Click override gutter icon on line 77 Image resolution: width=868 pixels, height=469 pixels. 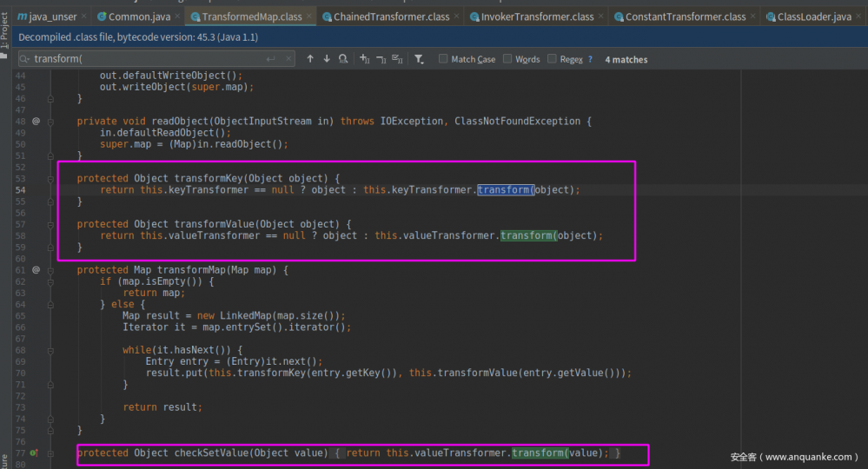click(35, 453)
